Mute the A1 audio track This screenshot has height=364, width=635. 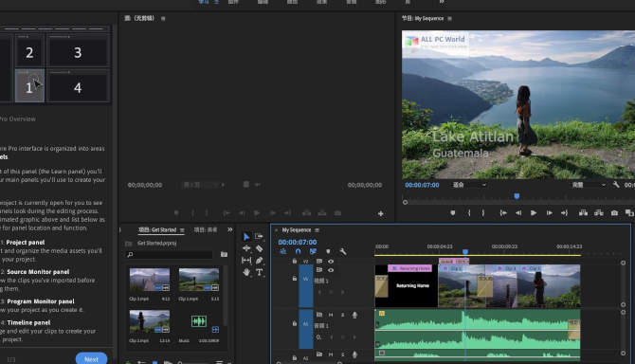[331, 315]
